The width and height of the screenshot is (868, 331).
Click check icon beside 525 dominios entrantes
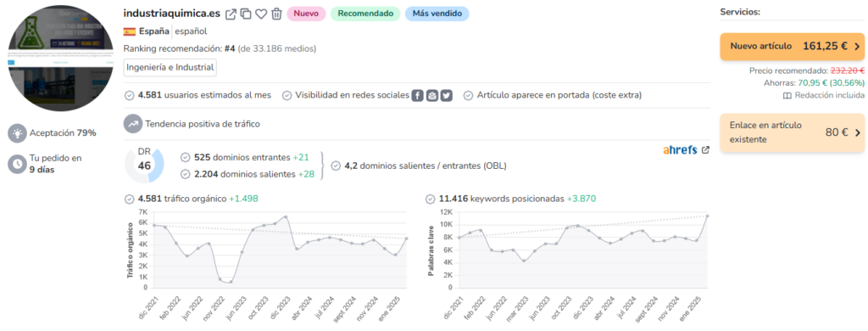click(186, 158)
